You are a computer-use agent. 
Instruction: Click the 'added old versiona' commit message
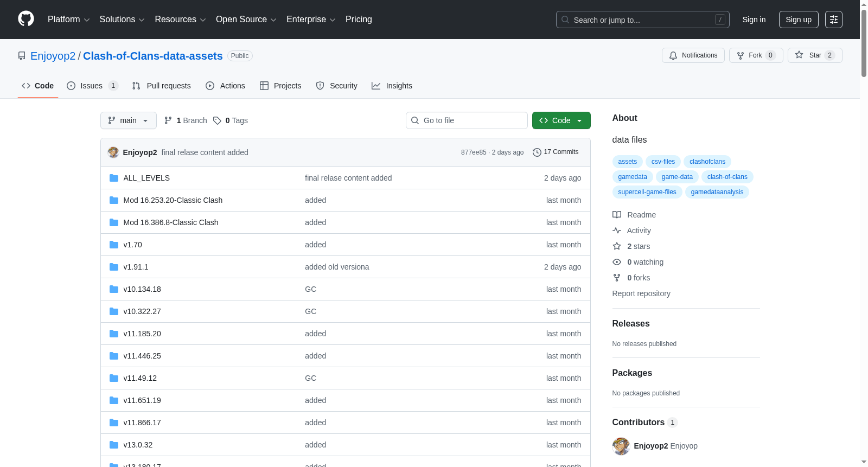[337, 267]
